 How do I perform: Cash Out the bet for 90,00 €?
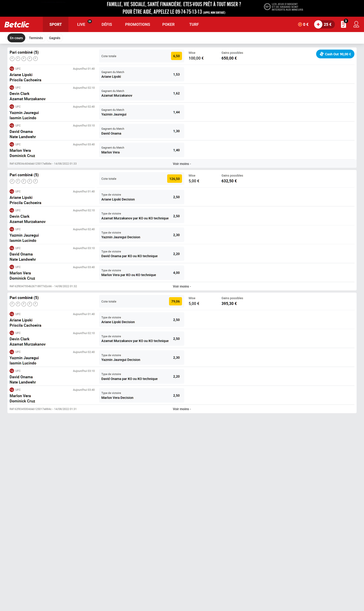(x=335, y=54)
